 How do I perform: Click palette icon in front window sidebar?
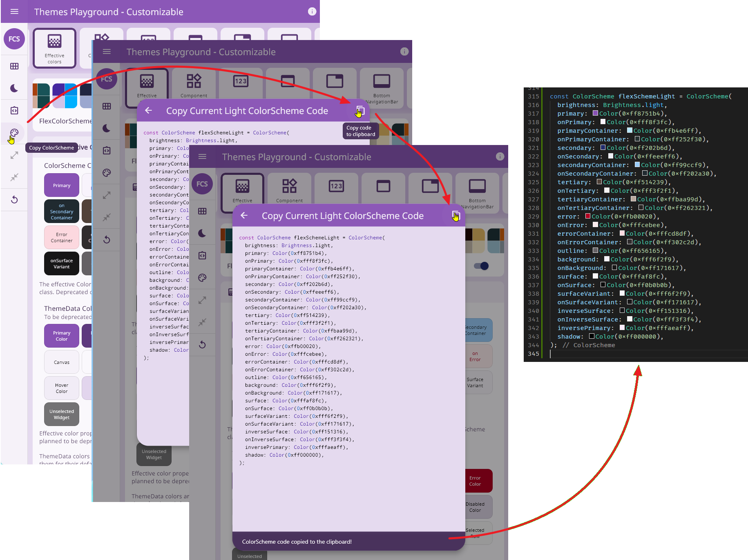(202, 278)
